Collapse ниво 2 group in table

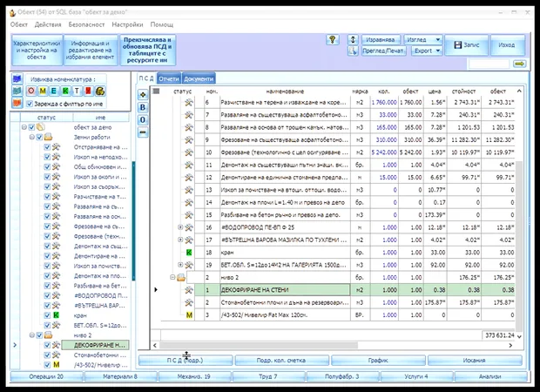(x=172, y=277)
